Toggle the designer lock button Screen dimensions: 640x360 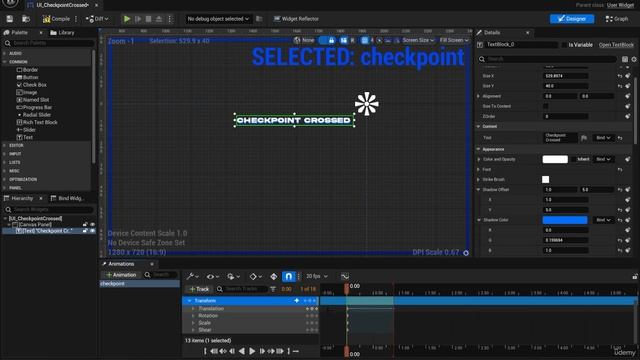331,40
